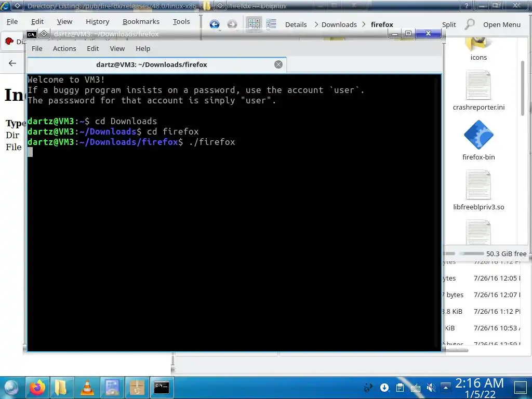Screen dimensions: 532x399
Task: Click browser back arrow button
Action: 12,63
